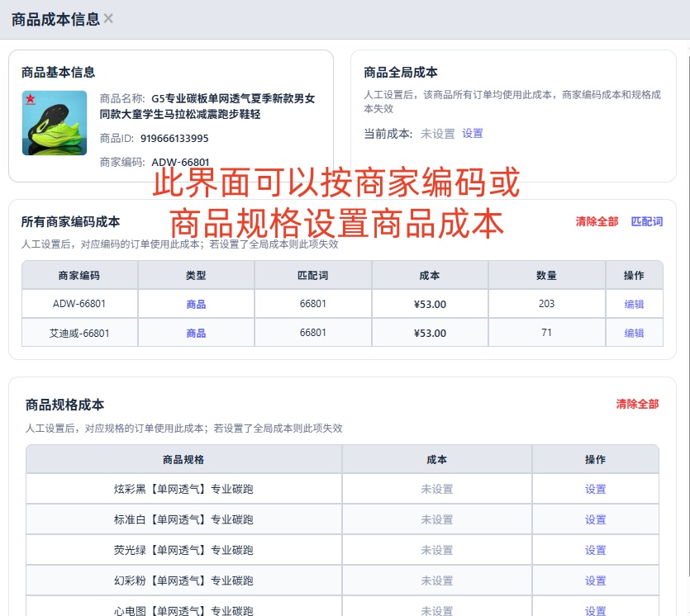Click ¥53.00 cost in ADW-66801 row
The width and height of the screenshot is (690, 616).
430,304
